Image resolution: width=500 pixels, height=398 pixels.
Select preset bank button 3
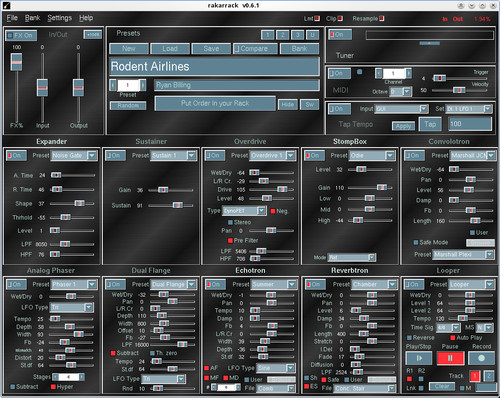point(298,35)
